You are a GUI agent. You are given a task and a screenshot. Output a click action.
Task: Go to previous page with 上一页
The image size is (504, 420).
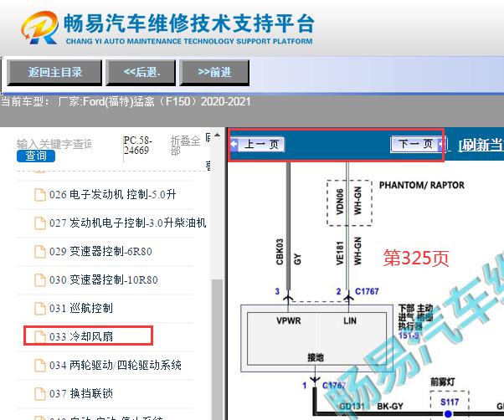point(258,145)
